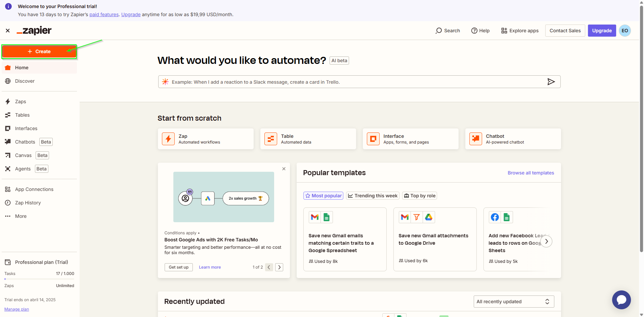This screenshot has height=317, width=644.
Task: Click the App Connections icon
Action: pos(8,189)
